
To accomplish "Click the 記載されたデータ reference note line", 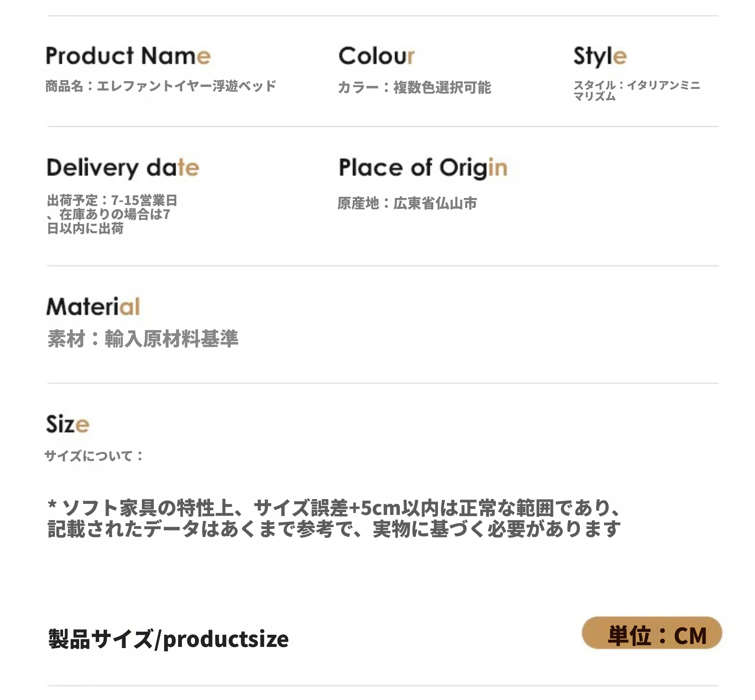I will [334, 529].
